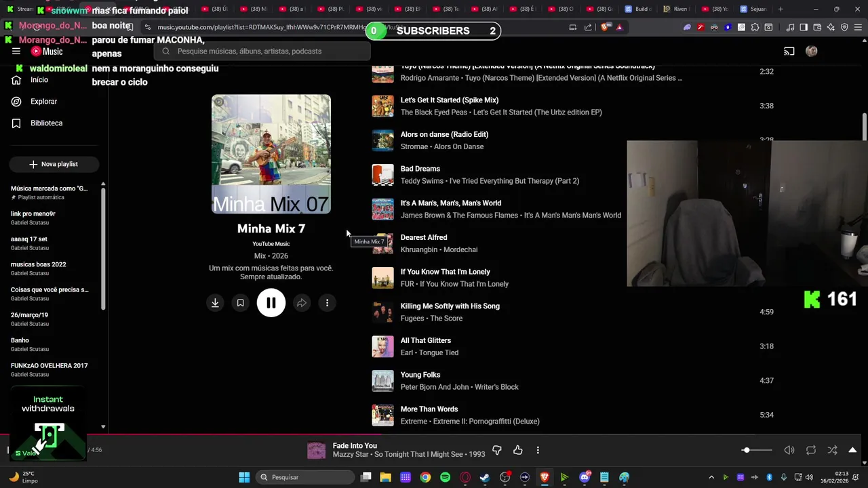Open the account profile avatar
The image size is (868, 488).
click(812, 52)
